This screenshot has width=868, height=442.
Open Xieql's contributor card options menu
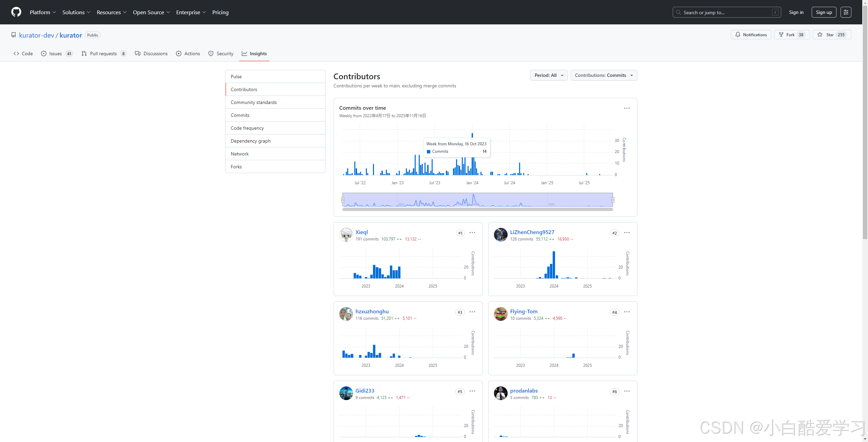472,233
